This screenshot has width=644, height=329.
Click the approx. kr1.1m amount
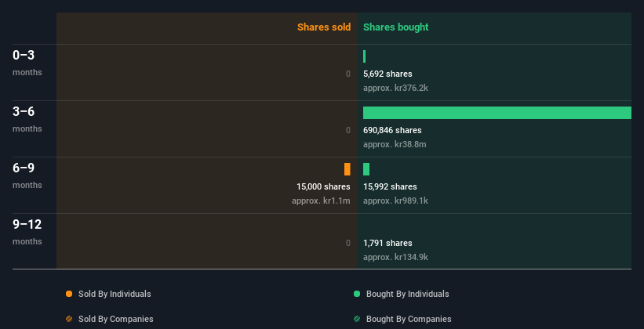(x=321, y=201)
